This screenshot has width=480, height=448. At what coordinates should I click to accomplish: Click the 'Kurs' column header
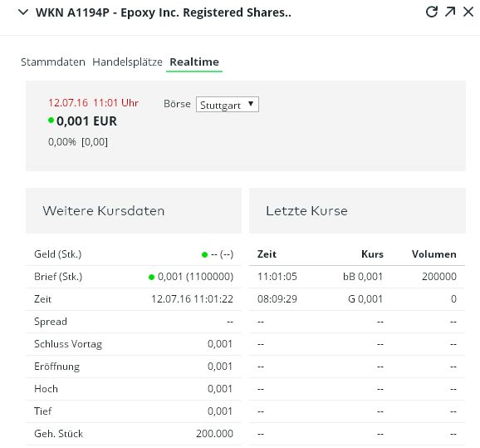[372, 254]
